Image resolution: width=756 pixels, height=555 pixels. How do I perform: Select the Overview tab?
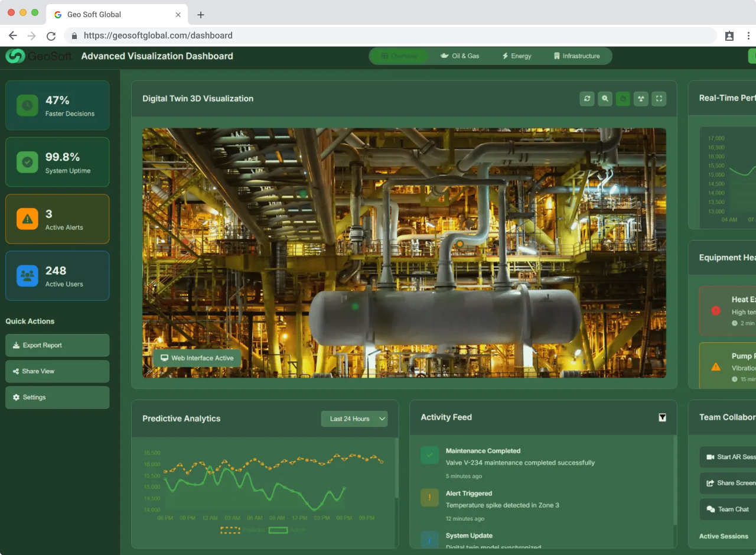point(399,56)
